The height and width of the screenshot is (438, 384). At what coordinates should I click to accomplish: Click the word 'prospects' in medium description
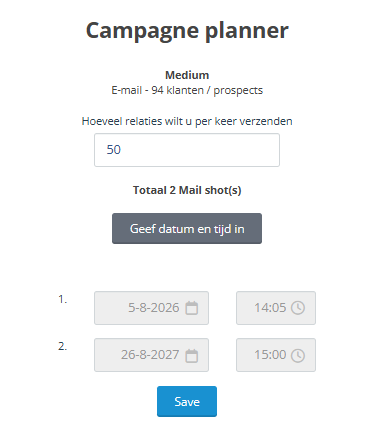tap(238, 91)
